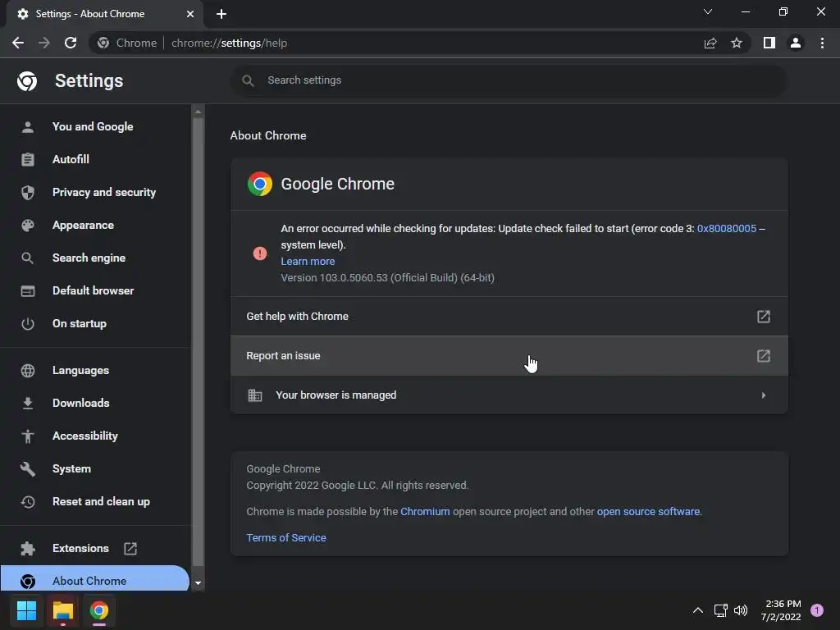840x630 pixels.
Task: Click the address bar URL
Action: coord(230,43)
